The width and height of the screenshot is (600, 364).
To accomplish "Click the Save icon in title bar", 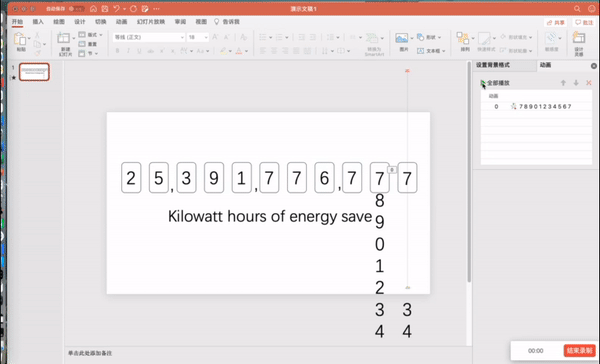I will (x=104, y=8).
